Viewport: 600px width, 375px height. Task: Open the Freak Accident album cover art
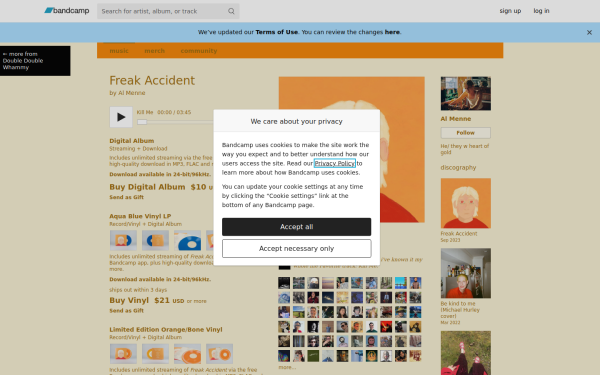(352, 150)
